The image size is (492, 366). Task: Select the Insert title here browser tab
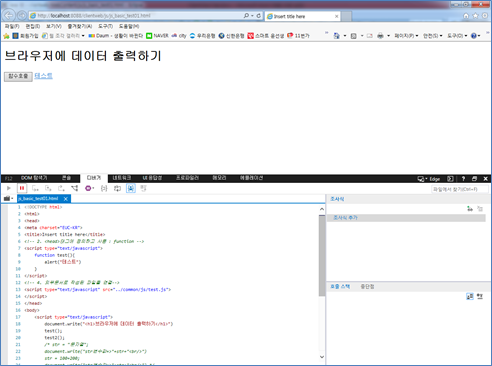click(x=303, y=16)
